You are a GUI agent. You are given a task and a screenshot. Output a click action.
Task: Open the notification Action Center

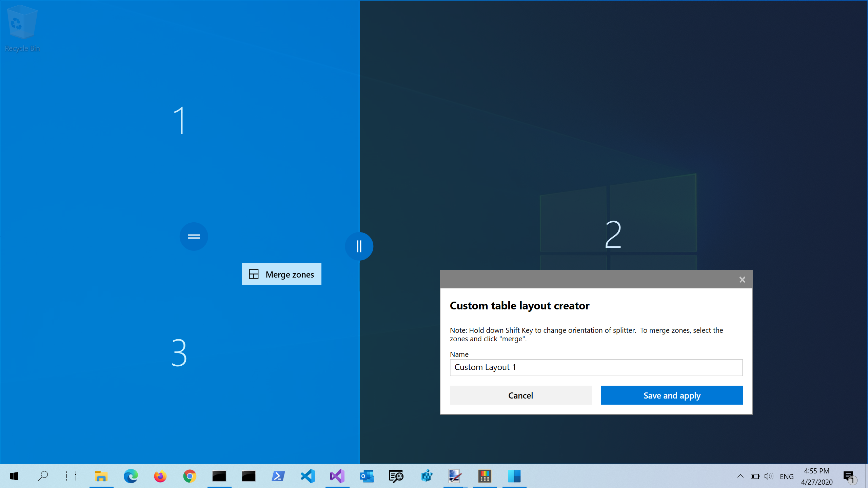[849, 477]
